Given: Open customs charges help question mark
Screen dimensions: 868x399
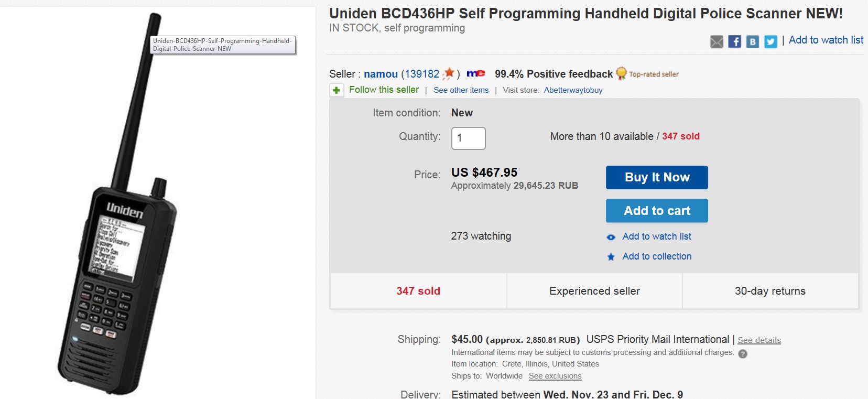Looking at the screenshot, I should [743, 354].
